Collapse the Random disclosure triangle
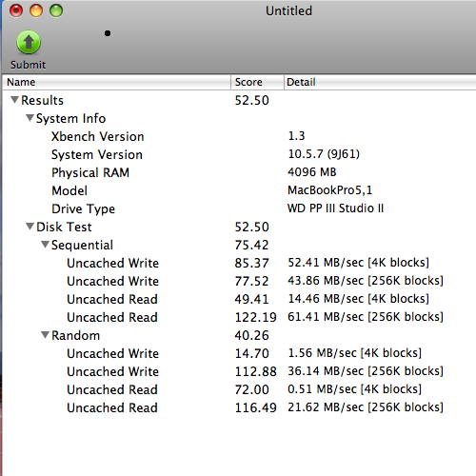476x476 pixels. pos(45,335)
